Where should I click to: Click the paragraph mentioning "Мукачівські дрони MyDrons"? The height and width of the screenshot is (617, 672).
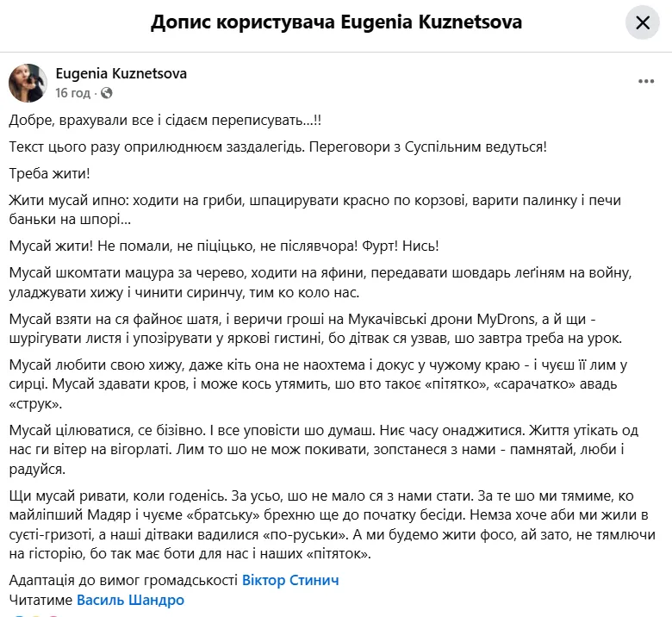[x=327, y=329]
